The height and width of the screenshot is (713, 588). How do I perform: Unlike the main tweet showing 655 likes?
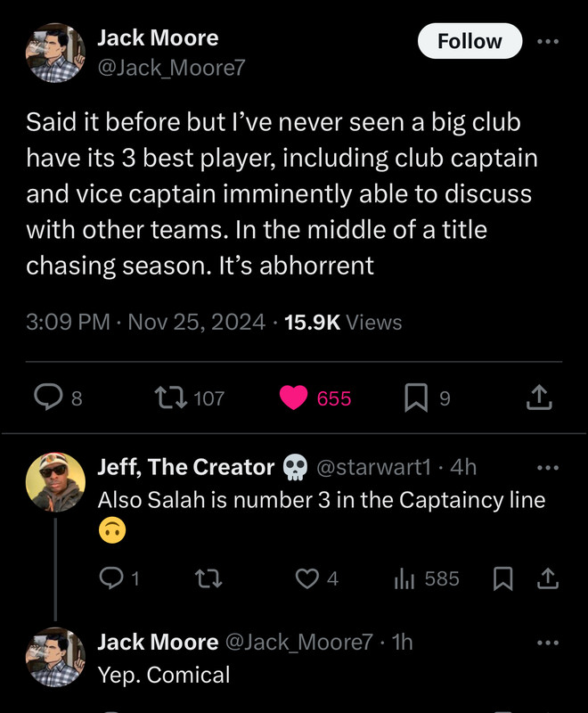[293, 397]
